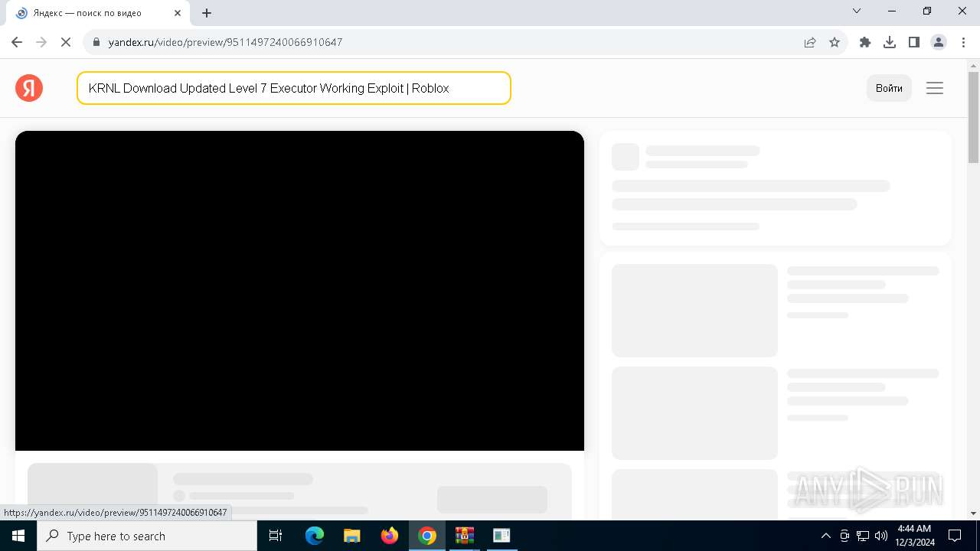This screenshot has width=980, height=551.
Task: Stop page loading with X button
Action: [66, 42]
